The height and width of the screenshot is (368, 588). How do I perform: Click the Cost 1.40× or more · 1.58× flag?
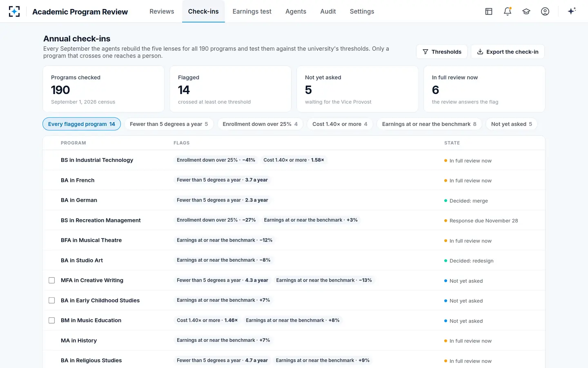click(294, 160)
